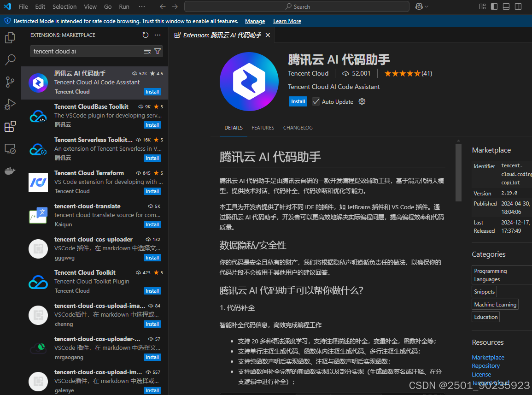Select the DETAILS tab
The height and width of the screenshot is (395, 532).
[234, 128]
